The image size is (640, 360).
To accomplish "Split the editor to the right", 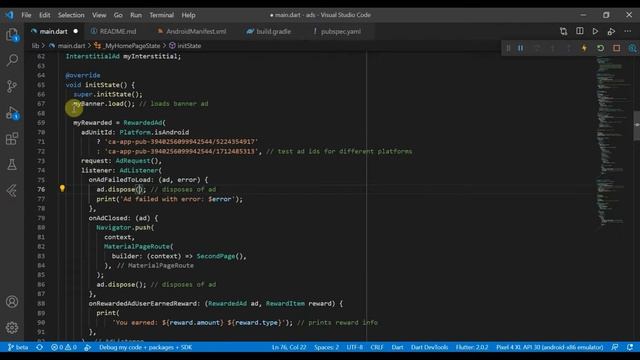I will point(580,31).
